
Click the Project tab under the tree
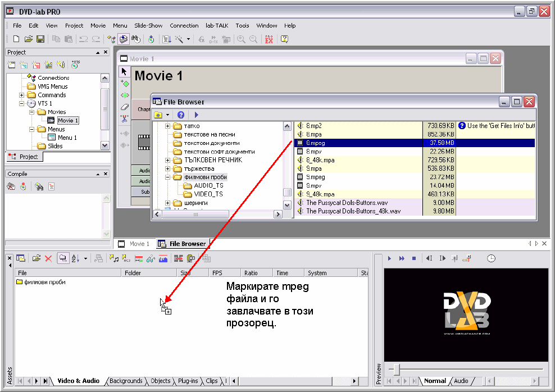click(24, 157)
